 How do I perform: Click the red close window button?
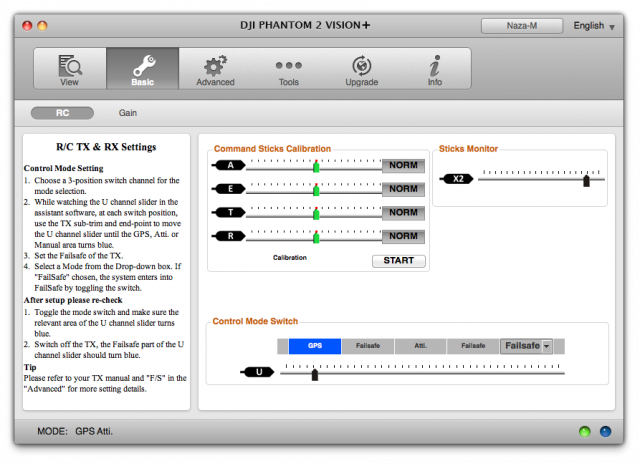(x=27, y=26)
